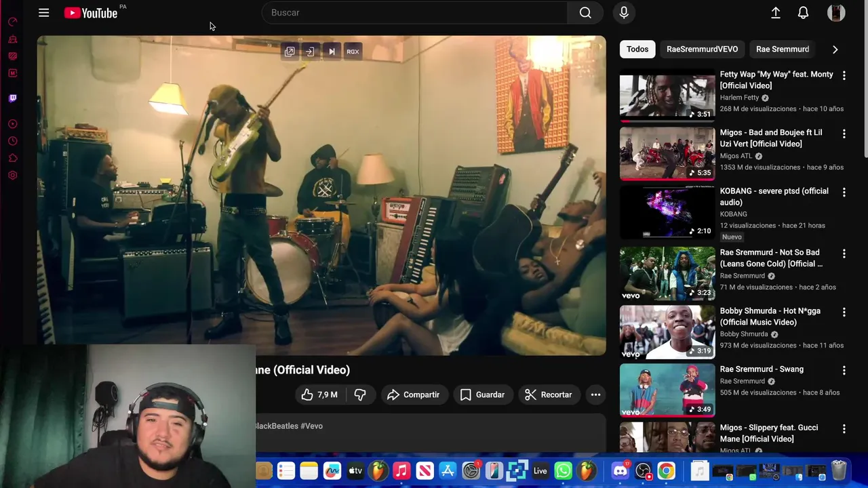The width and height of the screenshot is (868, 488).
Task: Open Twitch panel in the browser sidebar
Action: (12, 98)
